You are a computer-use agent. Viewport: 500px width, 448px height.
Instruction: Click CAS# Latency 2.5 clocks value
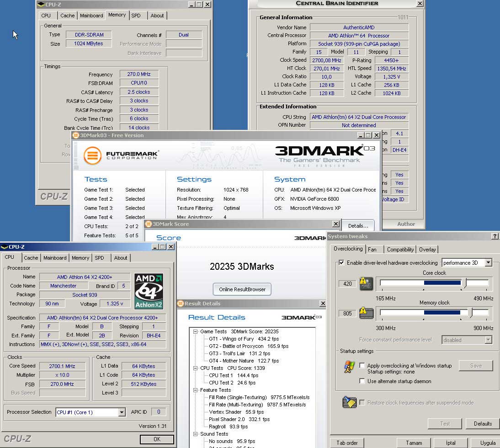[x=139, y=92]
